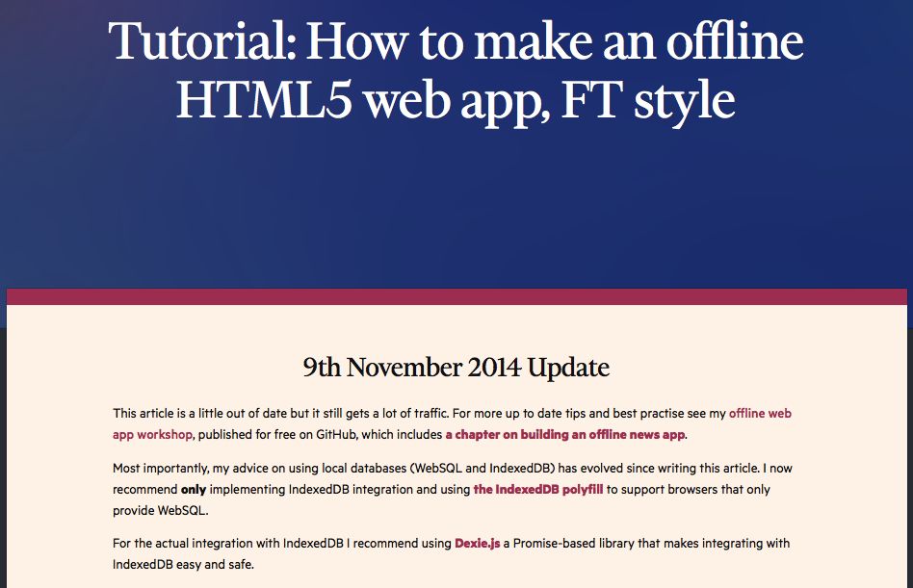913x588 pixels.
Task: Click the empty dark blue header area below the title
Action: click(456, 212)
